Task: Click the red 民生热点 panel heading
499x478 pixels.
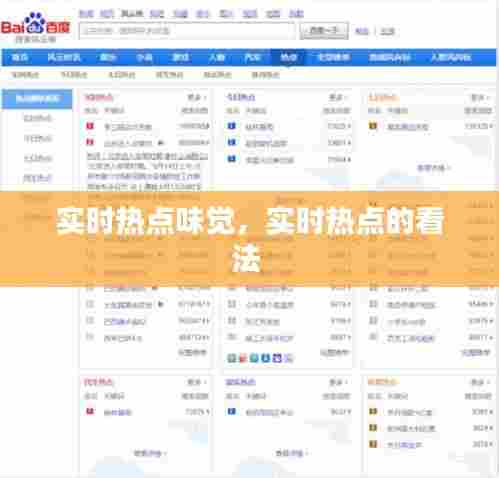Action: click(x=99, y=382)
